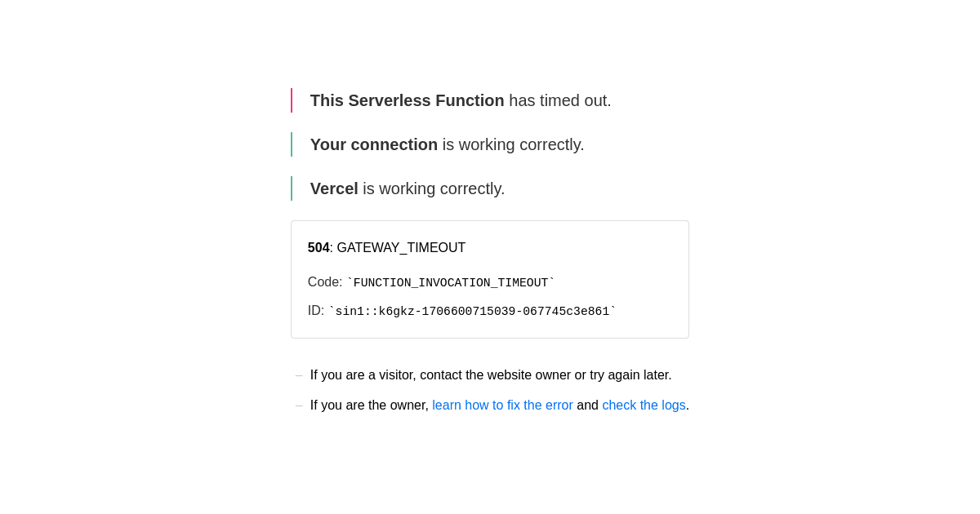Click the "FUNCTION_INVOCATION_TIMEOUT" error code
The height and width of the screenshot is (514, 980).
pyautogui.click(x=451, y=283)
